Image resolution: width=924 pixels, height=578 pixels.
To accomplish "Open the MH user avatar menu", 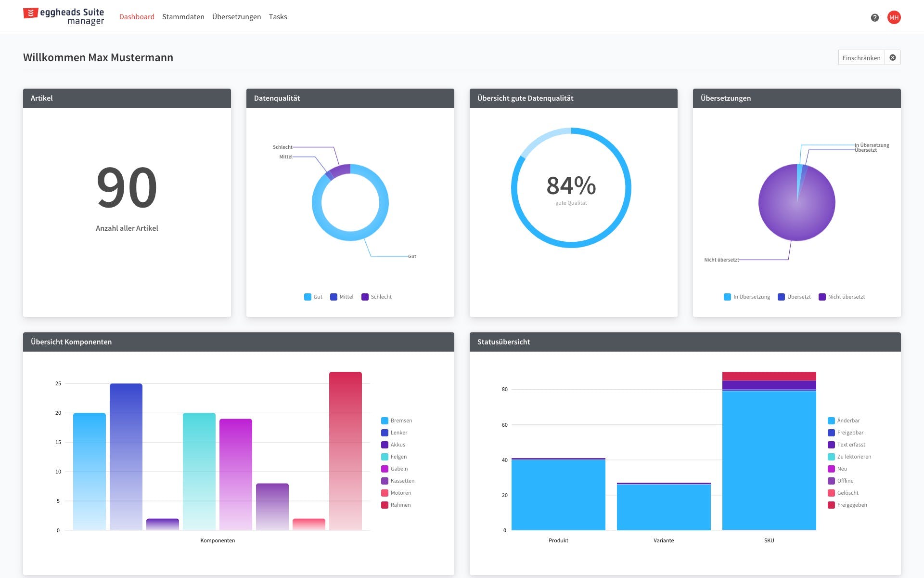I will 894,17.
